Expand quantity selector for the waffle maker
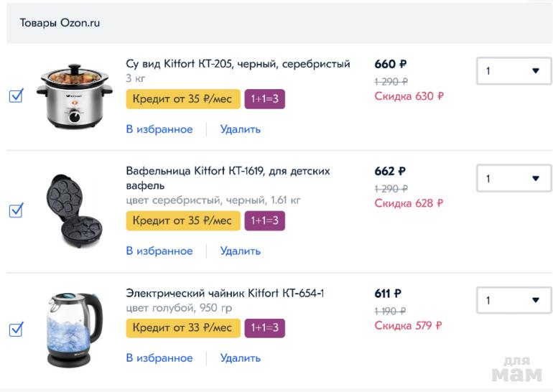 [513, 179]
